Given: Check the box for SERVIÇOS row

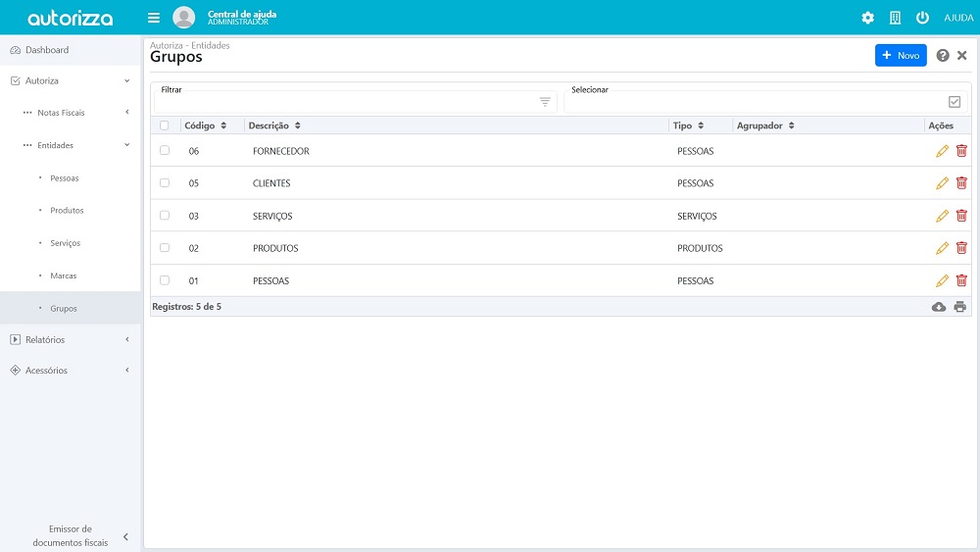Looking at the screenshot, I should [x=165, y=216].
